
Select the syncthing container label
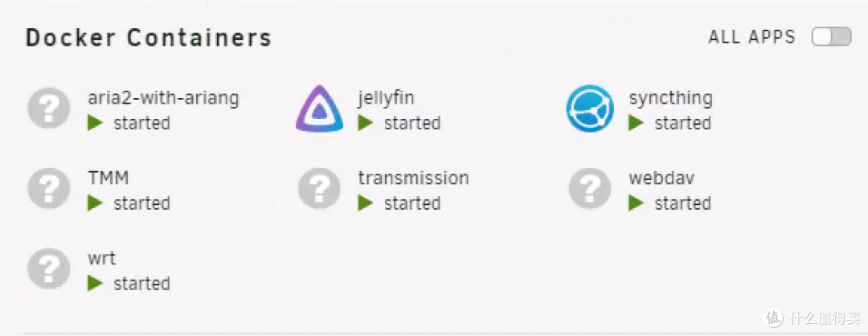click(x=670, y=98)
